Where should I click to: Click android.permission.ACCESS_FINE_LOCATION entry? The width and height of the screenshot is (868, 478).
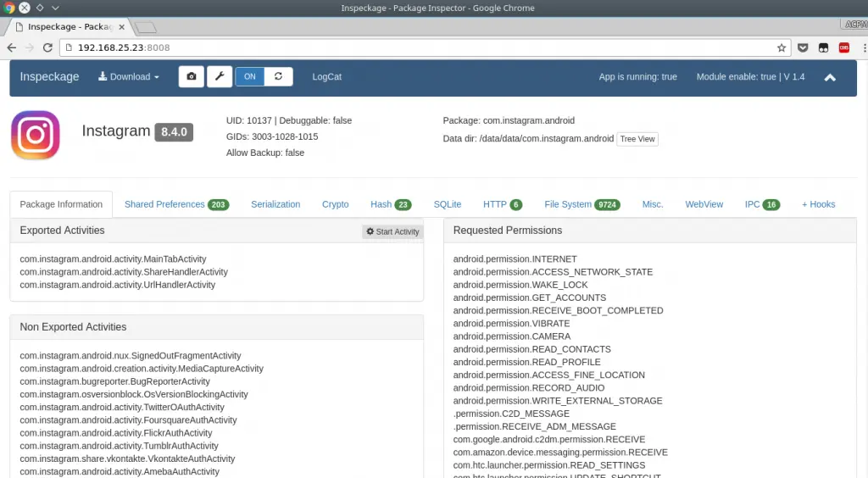coord(548,375)
